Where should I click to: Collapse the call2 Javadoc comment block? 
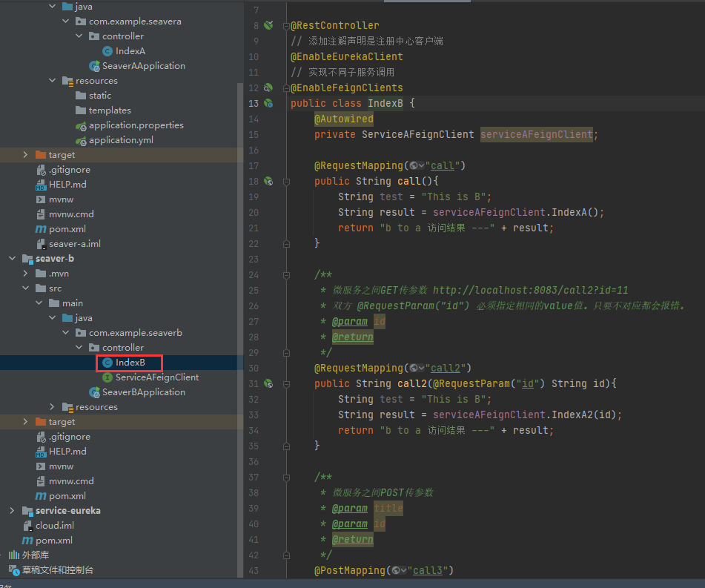(286, 275)
